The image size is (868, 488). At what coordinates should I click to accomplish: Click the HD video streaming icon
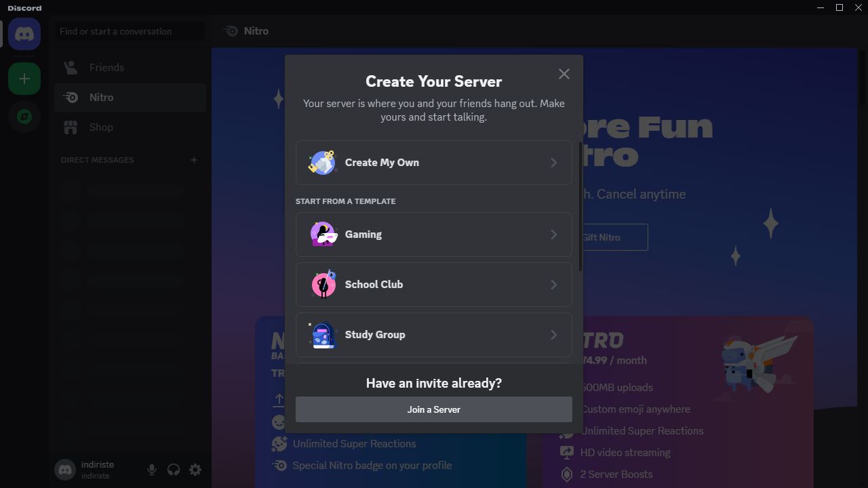tap(567, 452)
